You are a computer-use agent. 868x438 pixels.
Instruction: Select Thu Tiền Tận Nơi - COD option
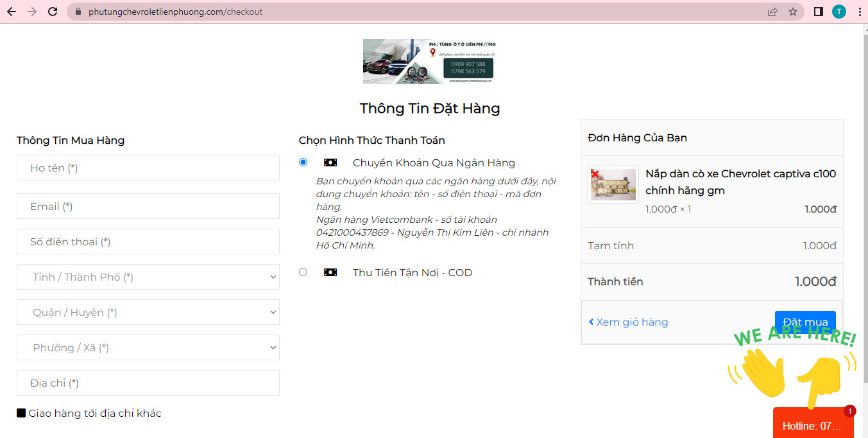303,272
